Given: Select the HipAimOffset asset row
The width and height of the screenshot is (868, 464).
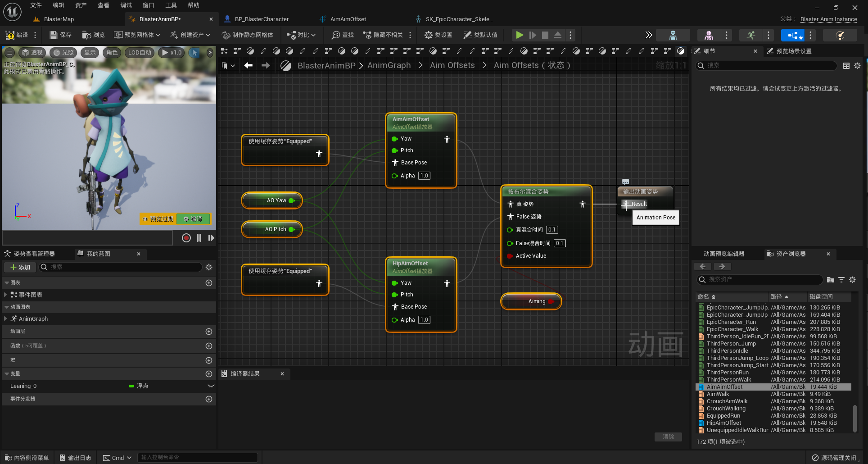Looking at the screenshot, I should [x=773, y=423].
